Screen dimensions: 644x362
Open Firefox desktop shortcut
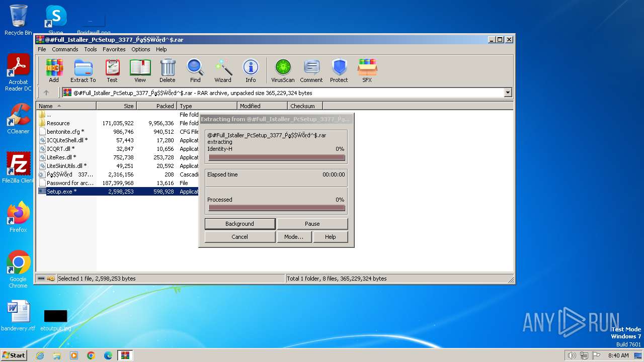click(x=18, y=217)
